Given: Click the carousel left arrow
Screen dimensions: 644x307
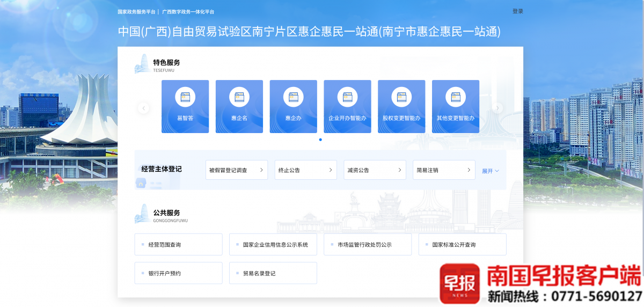Looking at the screenshot, I should point(143,108).
